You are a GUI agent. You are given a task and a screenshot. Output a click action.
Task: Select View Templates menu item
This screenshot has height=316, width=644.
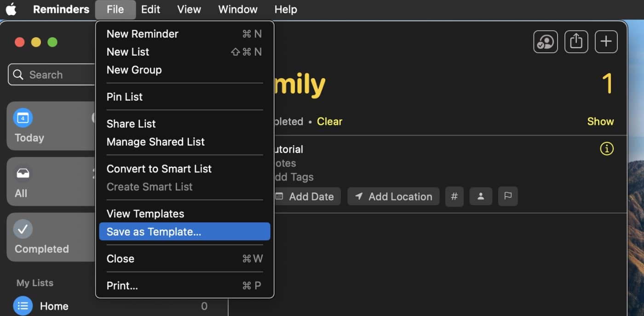click(145, 214)
